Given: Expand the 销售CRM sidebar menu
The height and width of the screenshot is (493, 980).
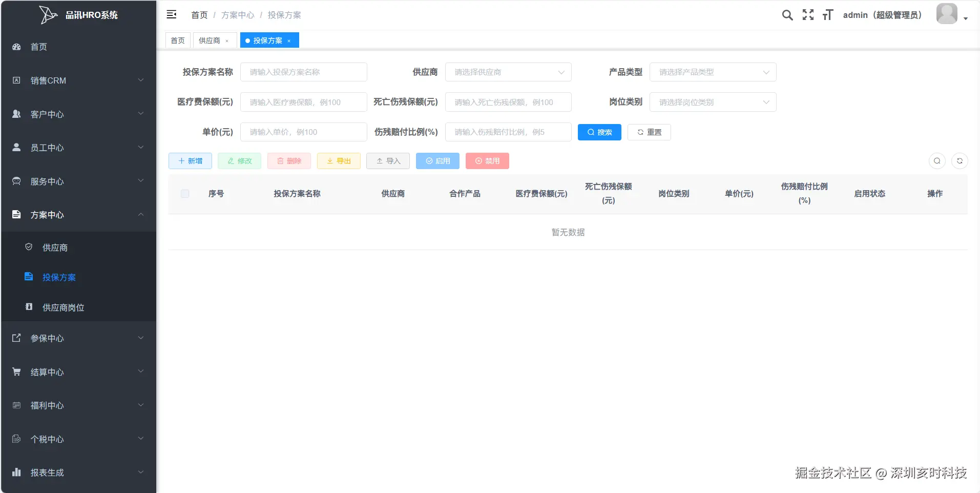Looking at the screenshot, I should pyautogui.click(x=78, y=80).
